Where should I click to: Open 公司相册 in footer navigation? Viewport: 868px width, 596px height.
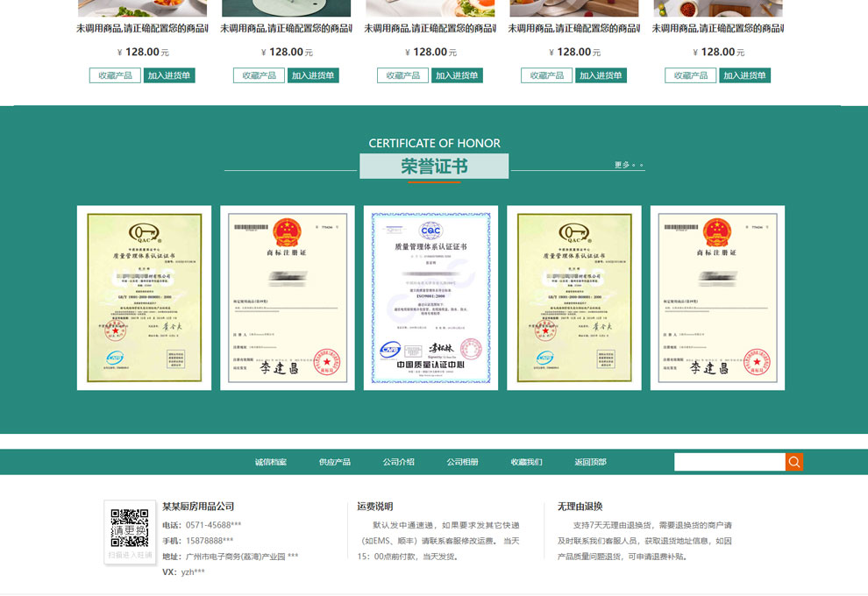click(463, 462)
